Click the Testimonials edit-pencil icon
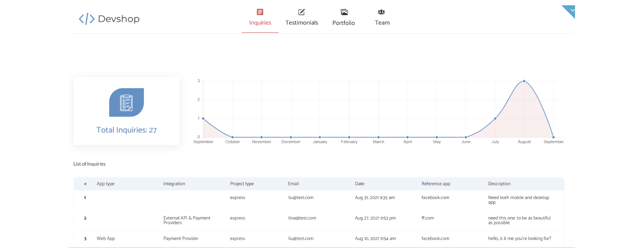Viewport: 644px width, 251px height. 302,12
